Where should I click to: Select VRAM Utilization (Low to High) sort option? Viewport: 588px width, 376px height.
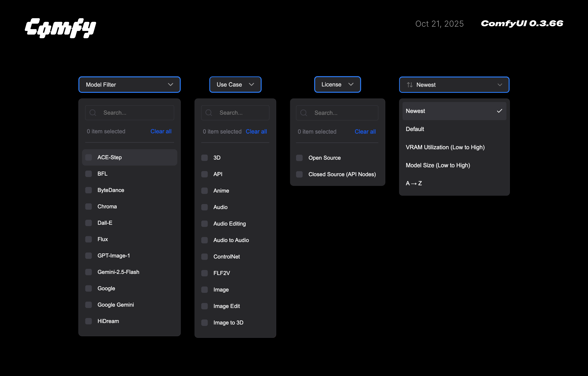point(445,147)
